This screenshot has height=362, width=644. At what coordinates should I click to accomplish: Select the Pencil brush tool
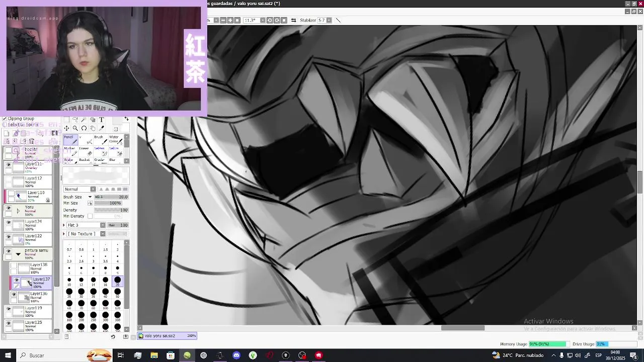point(70,140)
